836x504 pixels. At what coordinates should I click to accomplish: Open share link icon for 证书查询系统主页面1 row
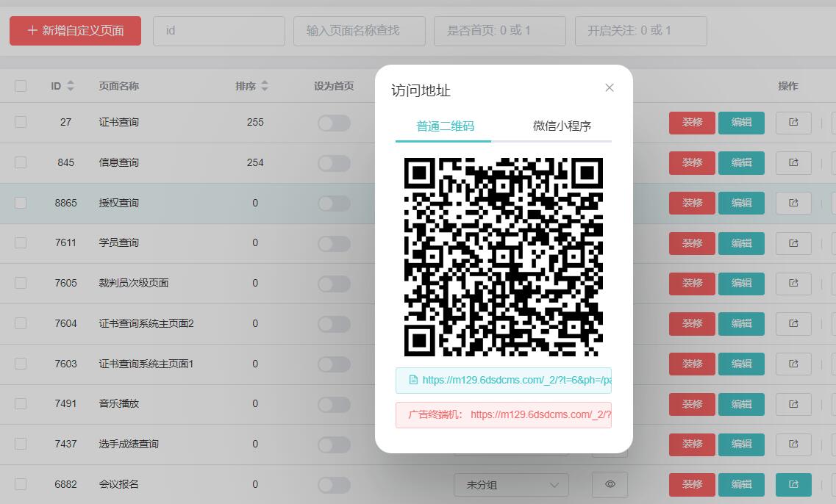pyautogui.click(x=793, y=364)
